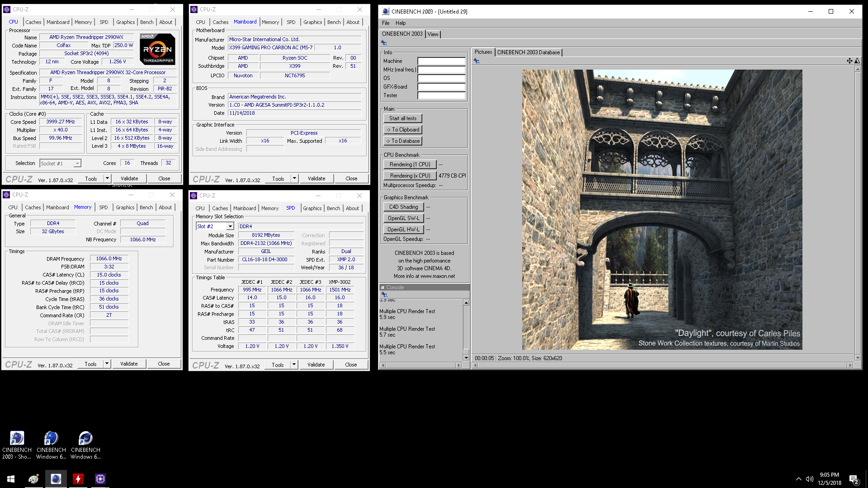Screen dimensions: 868x488
Task: Expand Tools arrow in CPU-Z SPD window
Action: pos(294,365)
